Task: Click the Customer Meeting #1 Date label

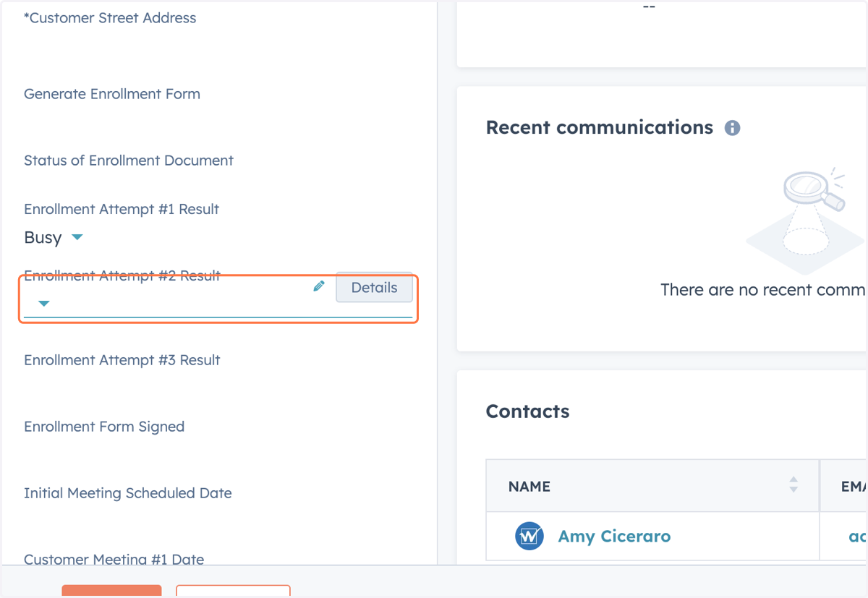Action: tap(114, 559)
